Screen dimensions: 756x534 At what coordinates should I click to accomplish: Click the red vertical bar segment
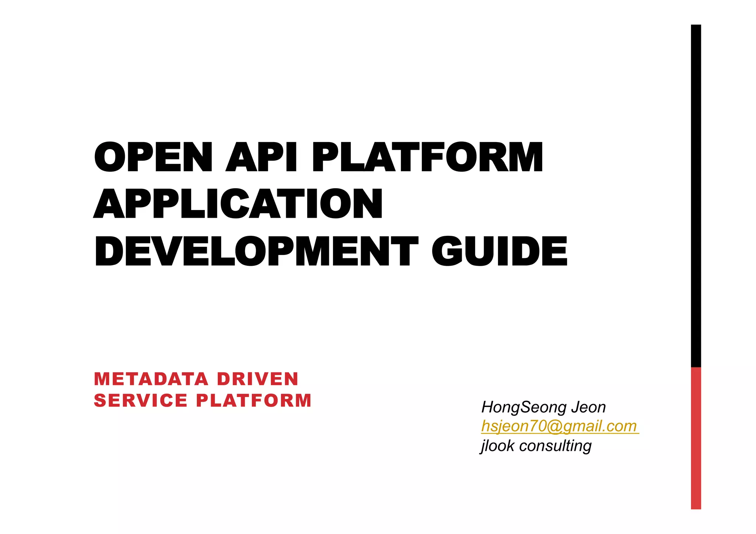tap(696, 438)
